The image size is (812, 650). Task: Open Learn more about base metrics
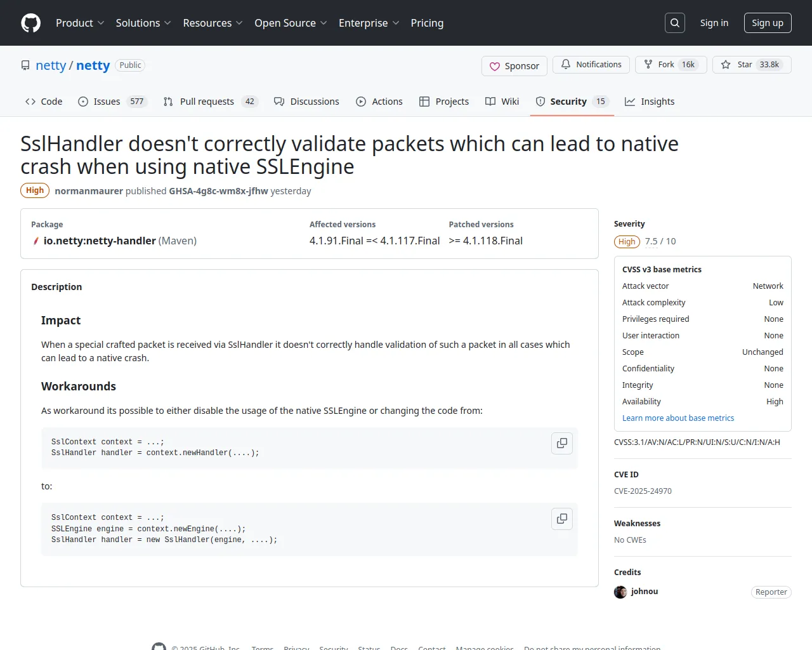coord(678,418)
